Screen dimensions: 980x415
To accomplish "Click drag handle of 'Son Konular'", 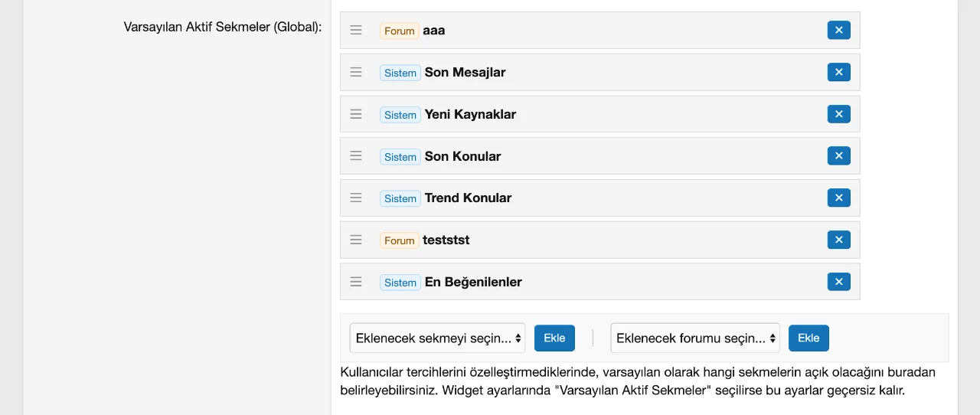I will tap(356, 156).
